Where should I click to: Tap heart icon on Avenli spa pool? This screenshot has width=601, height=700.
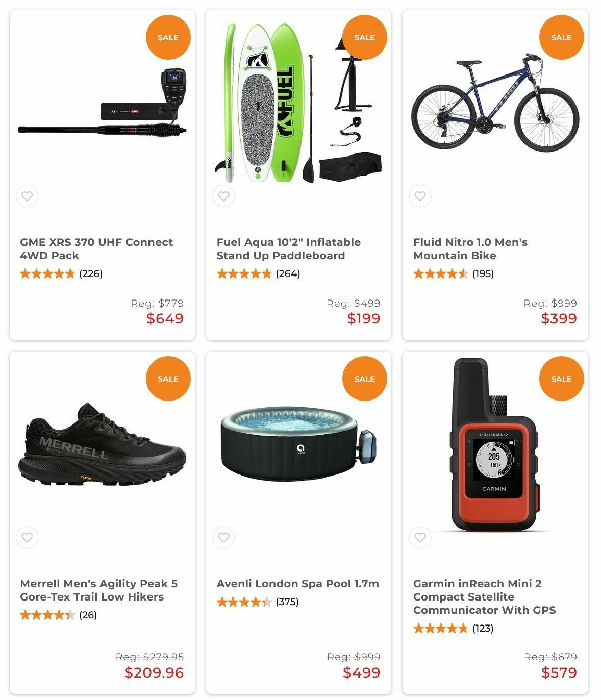point(223,537)
